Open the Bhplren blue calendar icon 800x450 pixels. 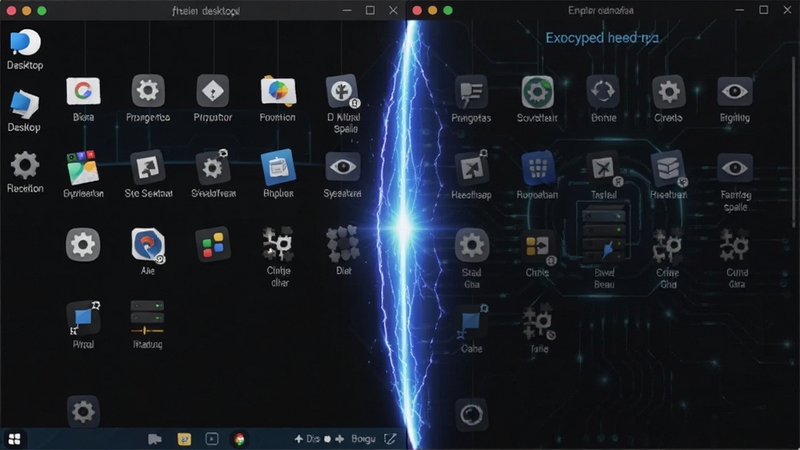(278, 167)
